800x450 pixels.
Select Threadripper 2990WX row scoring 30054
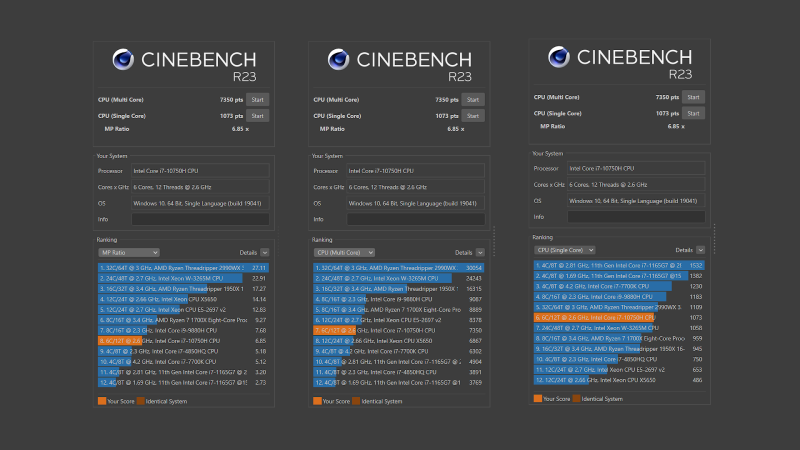click(x=398, y=268)
